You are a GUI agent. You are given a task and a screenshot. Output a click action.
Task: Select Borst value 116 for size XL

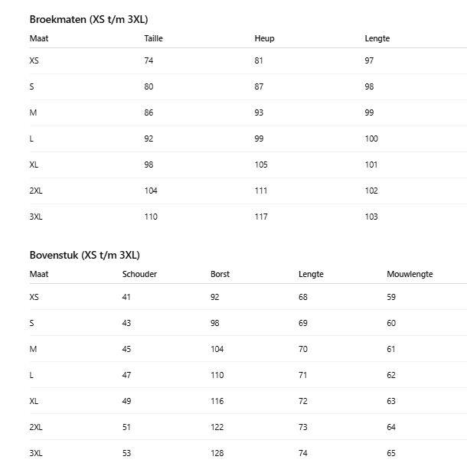click(217, 401)
